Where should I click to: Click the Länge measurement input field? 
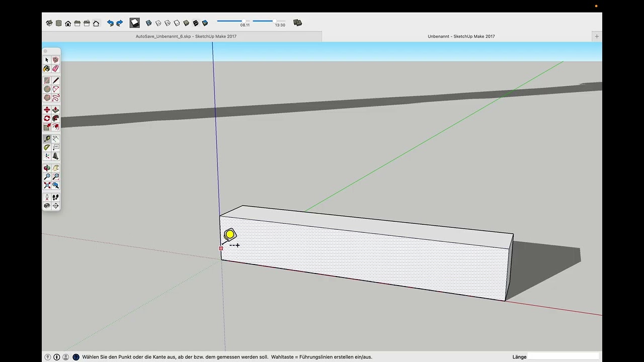pyautogui.click(x=565, y=357)
